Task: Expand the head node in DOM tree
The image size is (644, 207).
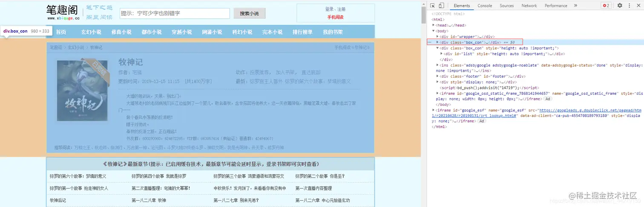Action: 434,25
